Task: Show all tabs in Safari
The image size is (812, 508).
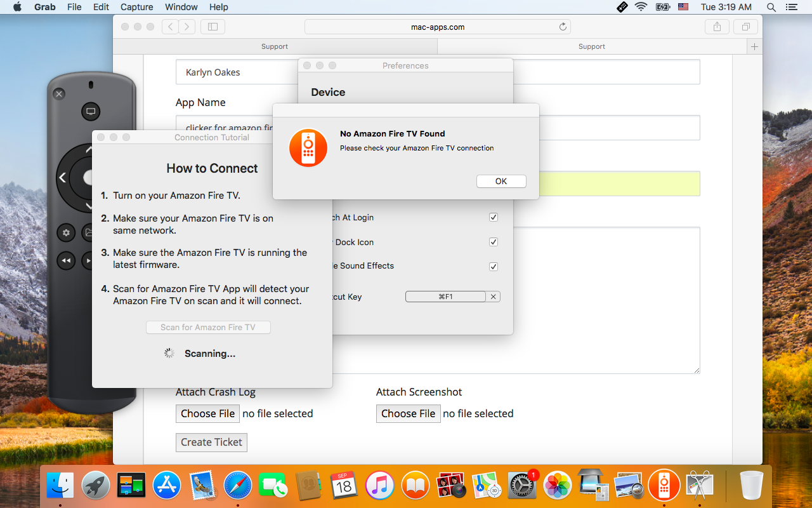Action: [x=745, y=27]
